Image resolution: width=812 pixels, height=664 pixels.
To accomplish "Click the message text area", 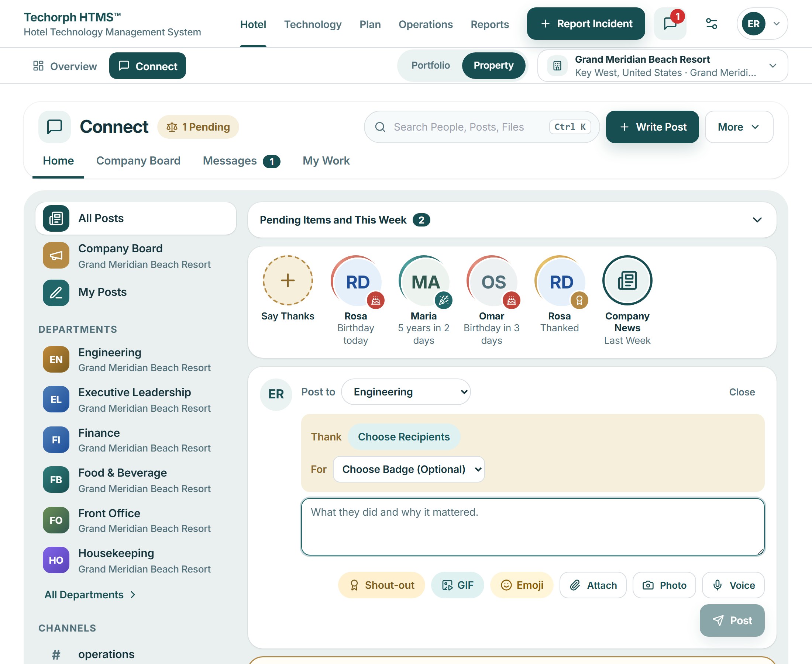I will coord(533,527).
